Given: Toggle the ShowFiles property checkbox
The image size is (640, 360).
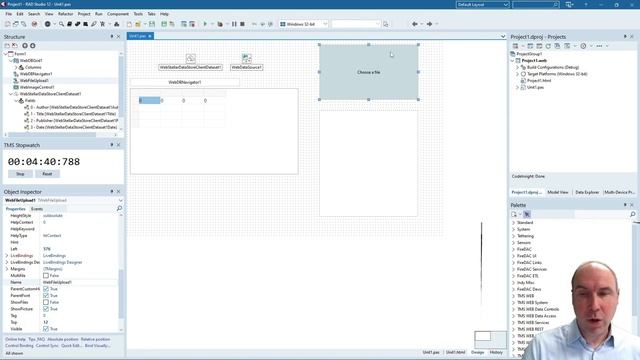Looking at the screenshot, I should (46, 302).
